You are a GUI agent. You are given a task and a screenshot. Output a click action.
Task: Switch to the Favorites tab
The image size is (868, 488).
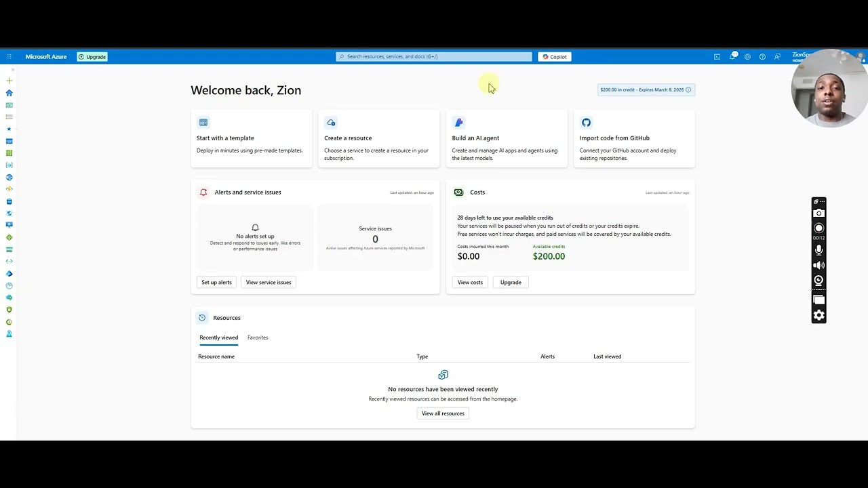click(258, 338)
